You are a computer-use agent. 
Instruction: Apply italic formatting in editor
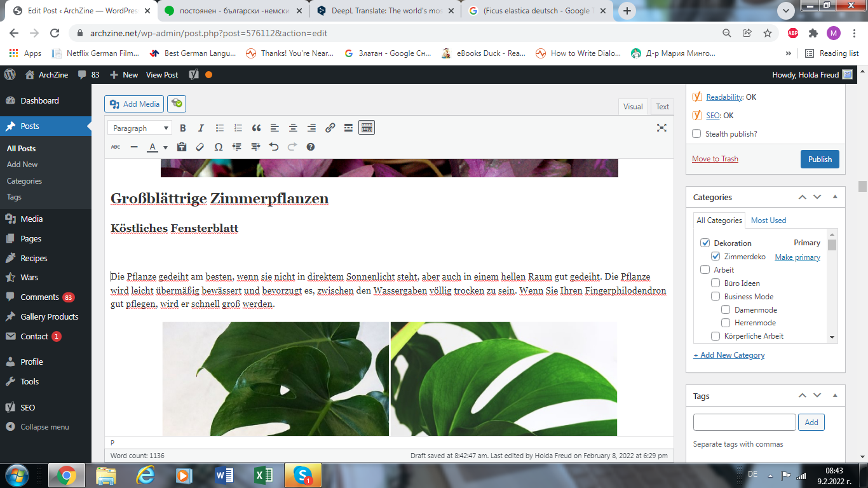coord(201,128)
